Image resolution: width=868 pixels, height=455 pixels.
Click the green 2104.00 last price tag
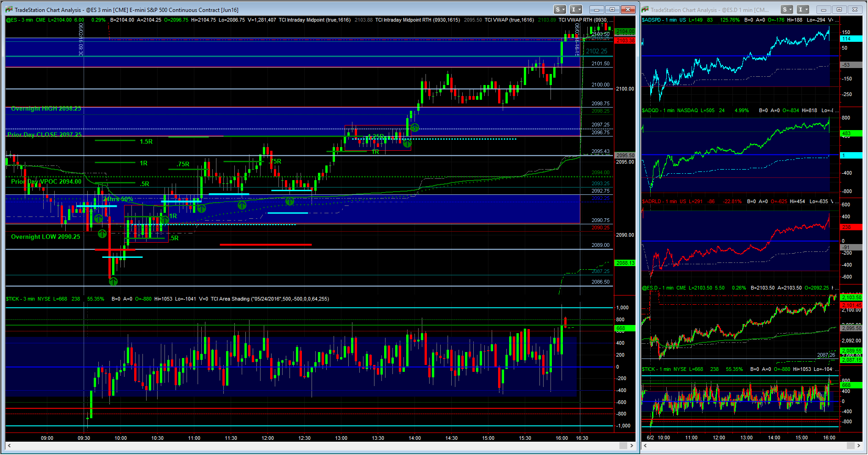coord(625,32)
